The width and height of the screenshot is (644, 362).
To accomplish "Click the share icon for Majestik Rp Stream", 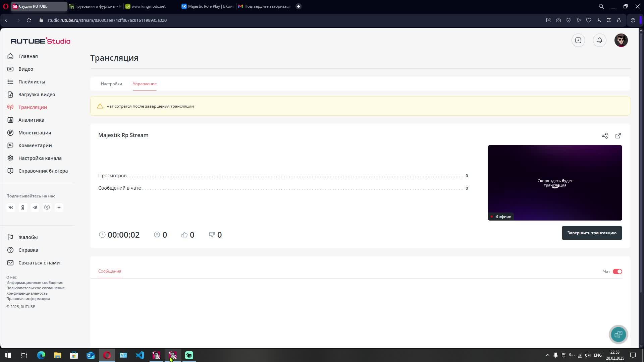I will [x=604, y=136].
